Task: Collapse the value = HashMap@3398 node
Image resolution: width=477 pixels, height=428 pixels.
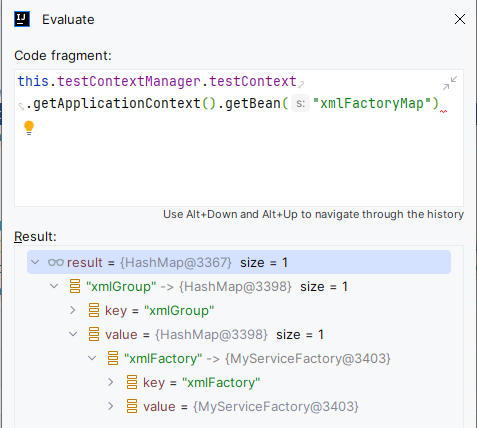Action: click(73, 334)
